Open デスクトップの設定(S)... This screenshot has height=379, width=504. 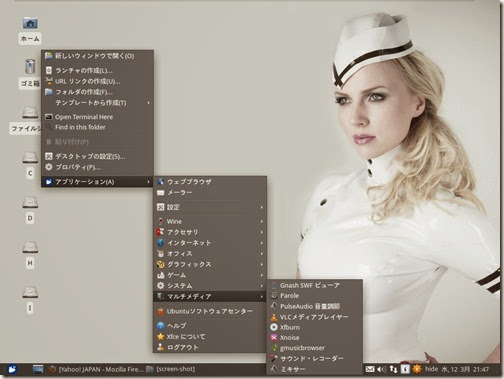[x=97, y=156]
